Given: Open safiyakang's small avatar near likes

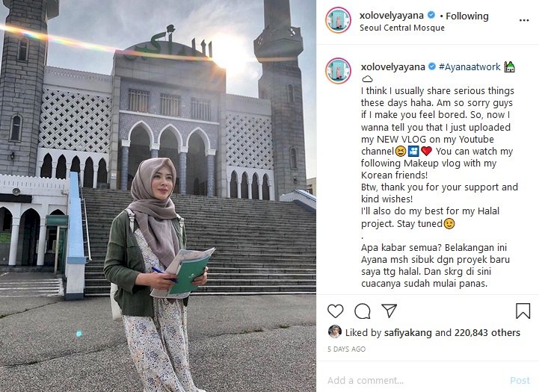Looking at the screenshot, I should pos(335,332).
